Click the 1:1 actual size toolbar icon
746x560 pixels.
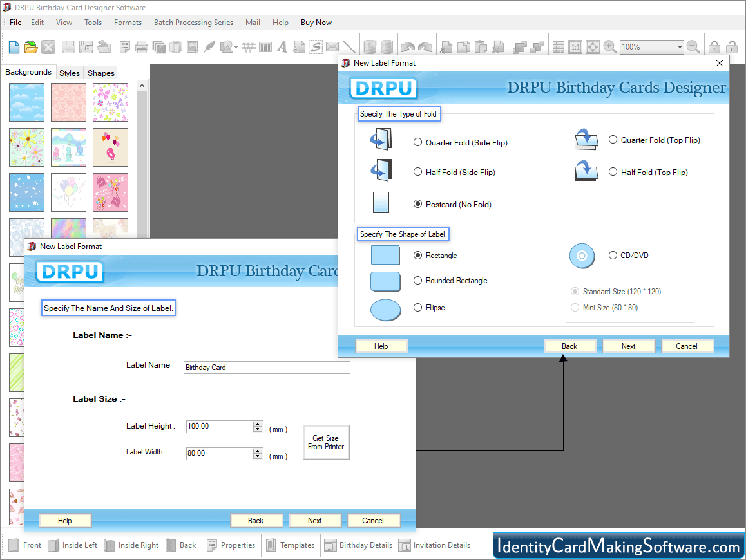[x=576, y=47]
